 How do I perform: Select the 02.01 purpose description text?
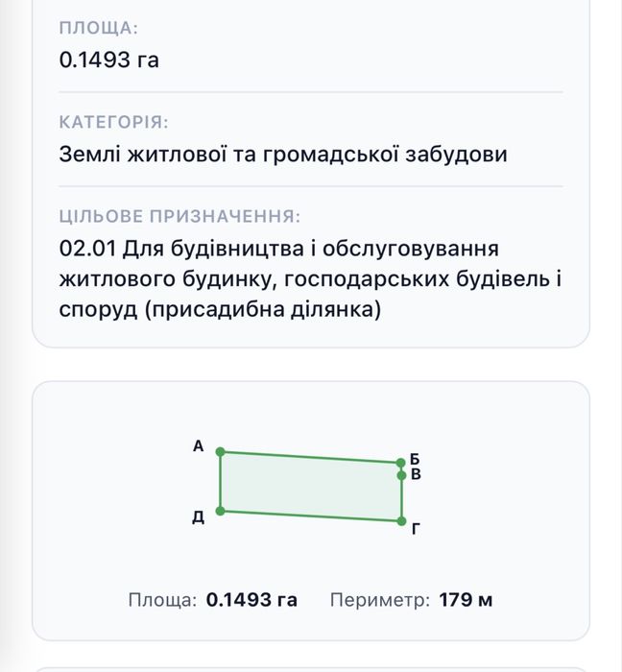(310, 279)
